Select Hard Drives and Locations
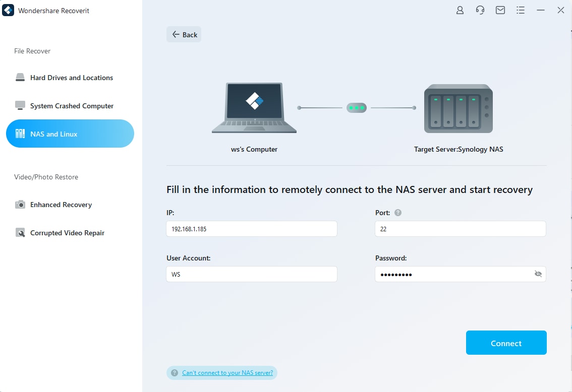This screenshot has width=572, height=392. point(70,78)
